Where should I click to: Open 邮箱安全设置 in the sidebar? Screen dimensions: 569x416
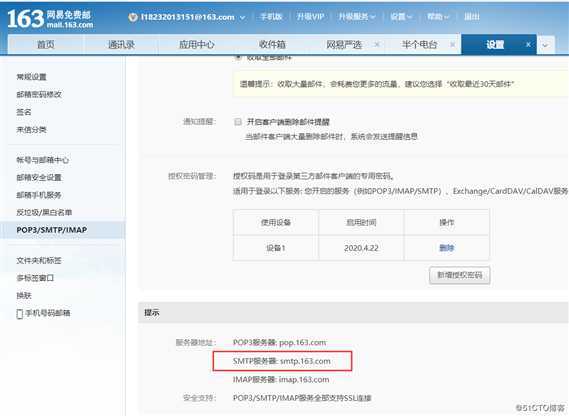click(39, 178)
